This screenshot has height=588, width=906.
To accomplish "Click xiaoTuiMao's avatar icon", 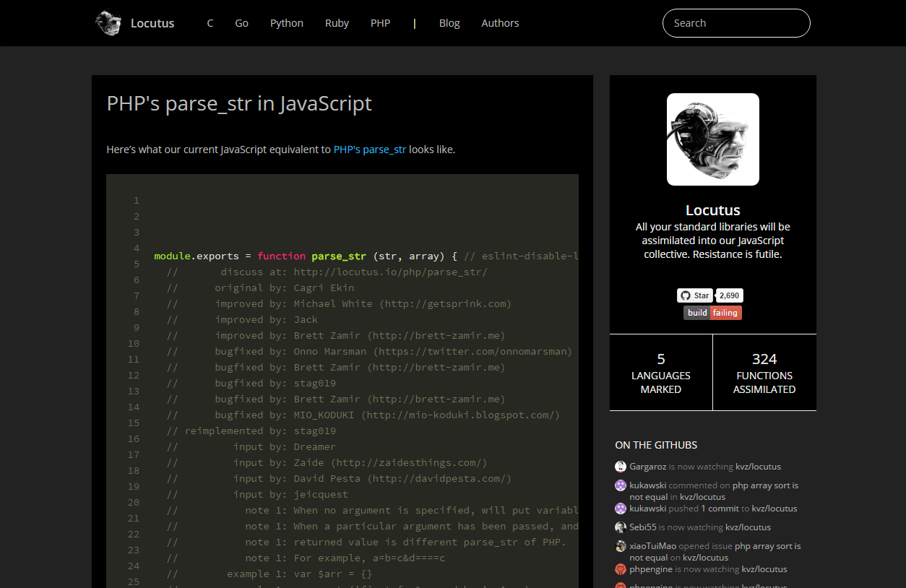I will coord(621,546).
